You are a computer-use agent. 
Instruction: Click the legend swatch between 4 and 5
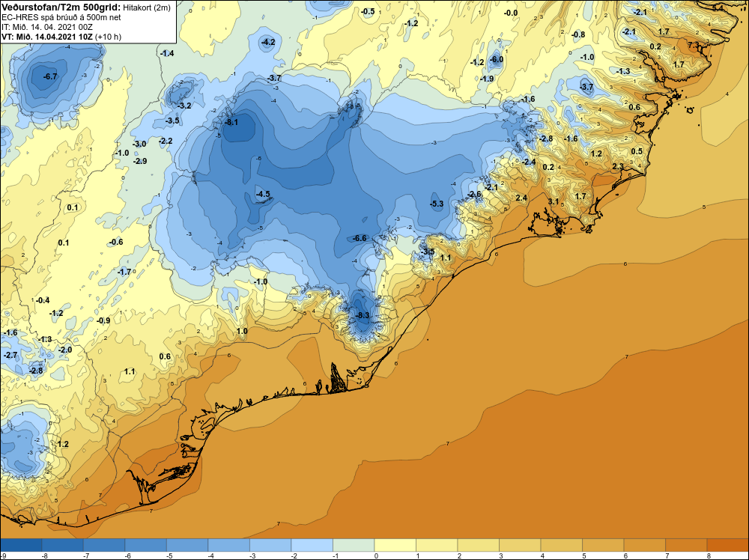click(561, 545)
